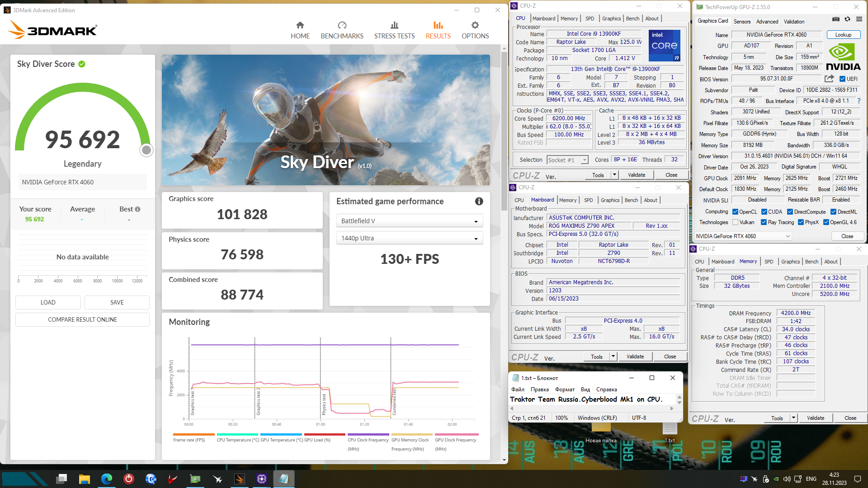This screenshot has height=488, width=868.
Task: Toggle the UEFI checkbox in GPU-Z
Action: (x=842, y=79)
